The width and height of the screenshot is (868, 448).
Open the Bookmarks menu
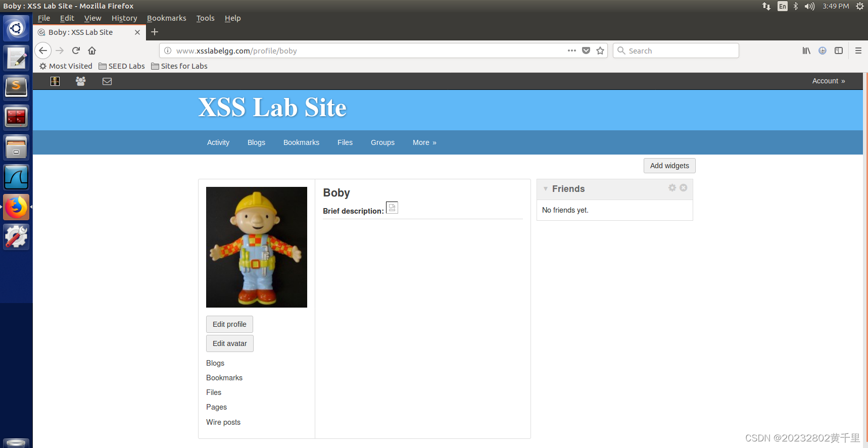coord(166,18)
